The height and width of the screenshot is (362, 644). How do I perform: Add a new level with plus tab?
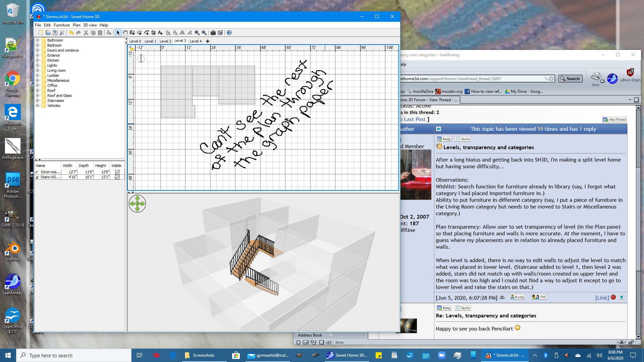click(208, 41)
